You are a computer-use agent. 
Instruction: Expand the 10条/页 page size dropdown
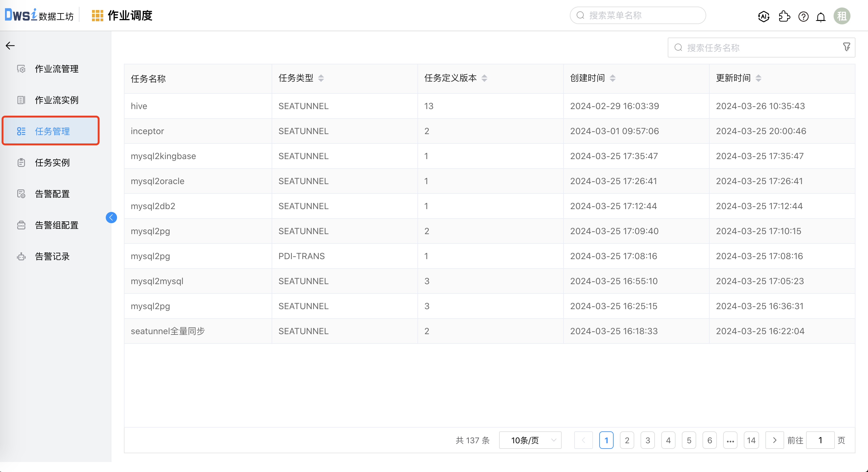pyautogui.click(x=530, y=440)
